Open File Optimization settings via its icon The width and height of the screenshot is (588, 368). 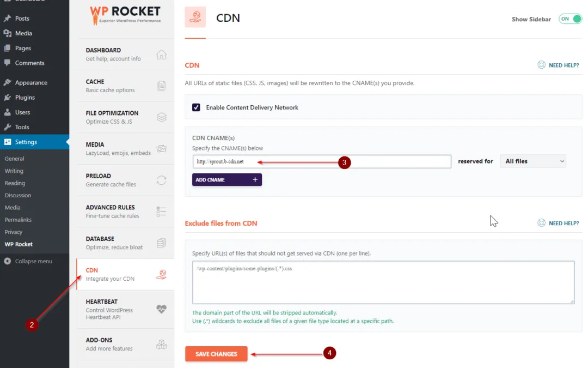pos(162,117)
